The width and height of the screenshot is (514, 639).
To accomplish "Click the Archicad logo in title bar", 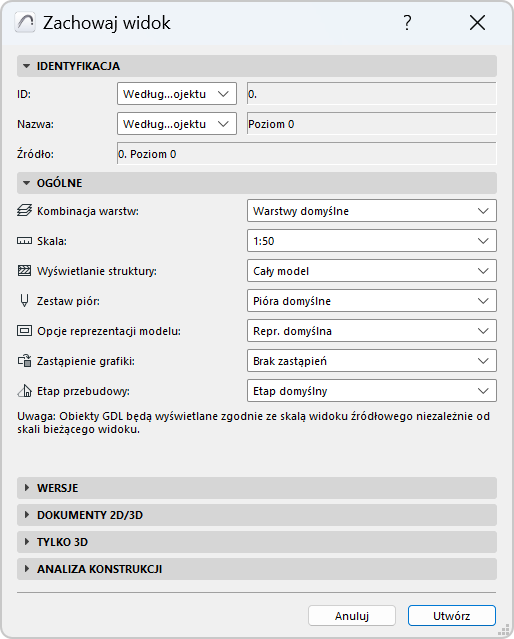I will coord(25,22).
